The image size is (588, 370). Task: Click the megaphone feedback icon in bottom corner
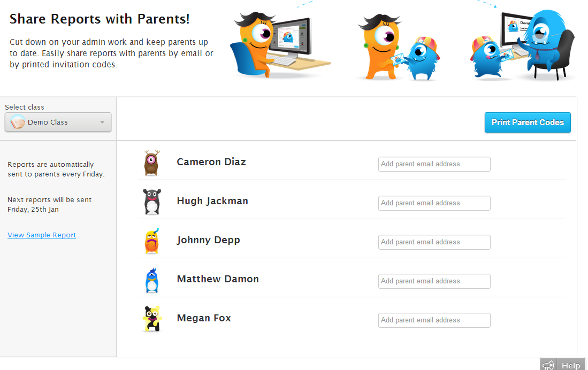[548, 364]
